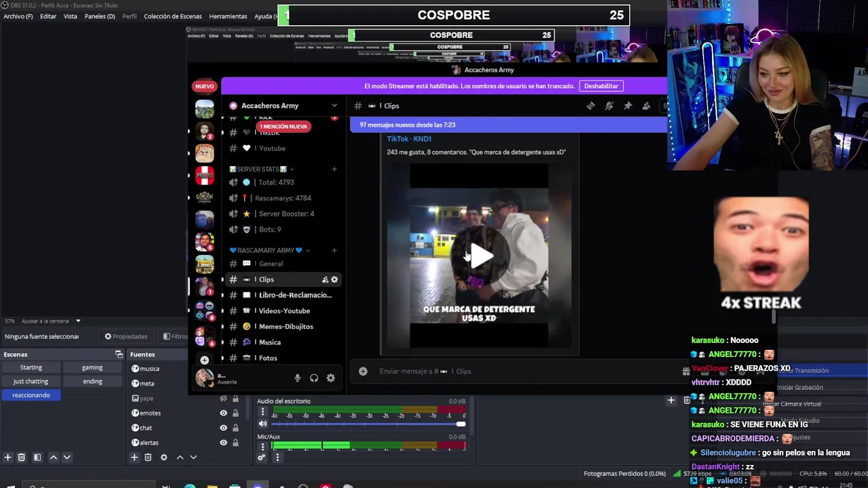Open the TikTok · KND1 link

[x=409, y=139]
